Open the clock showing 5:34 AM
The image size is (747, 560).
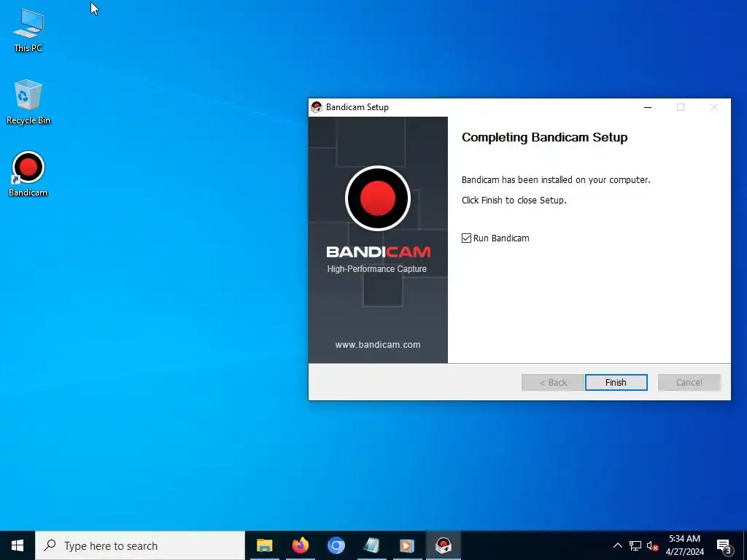(x=684, y=545)
